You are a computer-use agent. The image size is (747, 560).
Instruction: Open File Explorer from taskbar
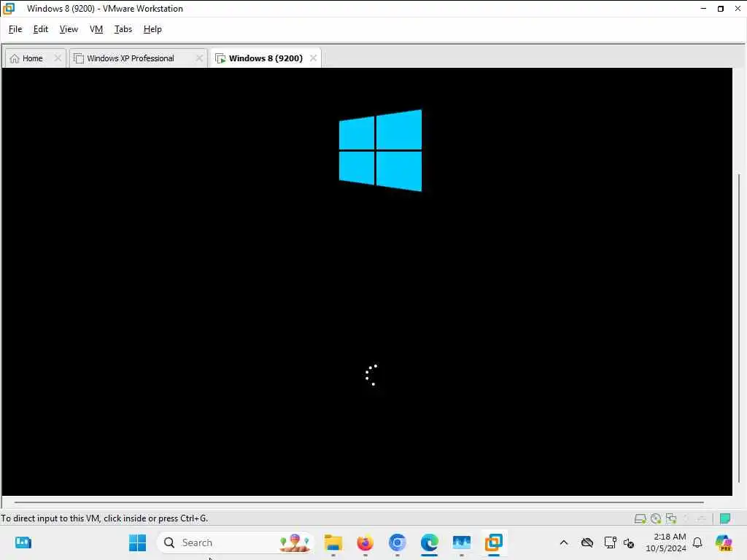333,542
